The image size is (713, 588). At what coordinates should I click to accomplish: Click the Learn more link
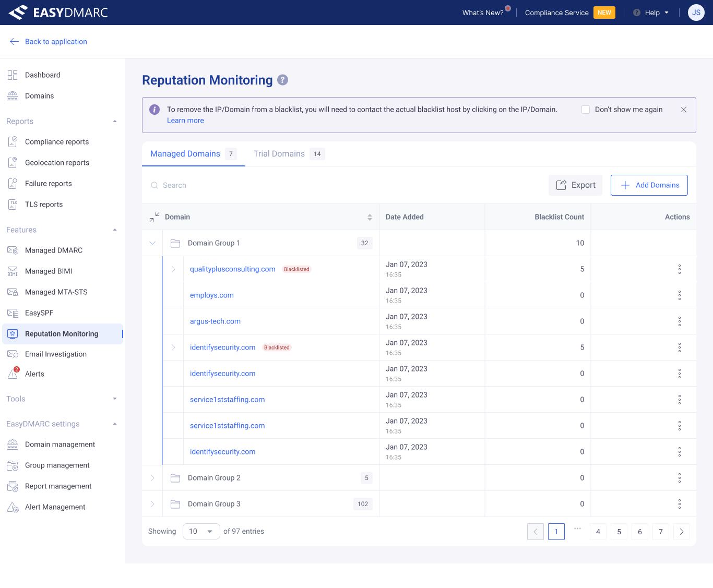click(185, 121)
